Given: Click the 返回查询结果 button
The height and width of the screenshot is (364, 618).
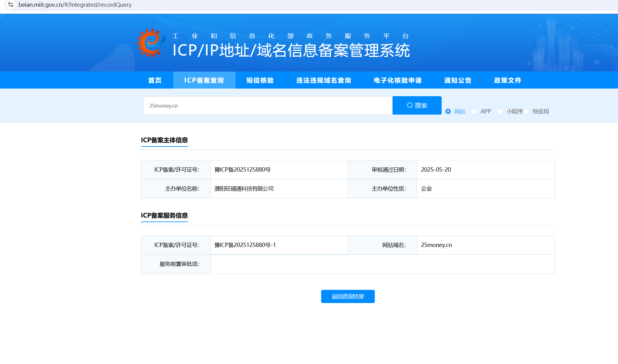Looking at the screenshot, I should click(x=348, y=296).
